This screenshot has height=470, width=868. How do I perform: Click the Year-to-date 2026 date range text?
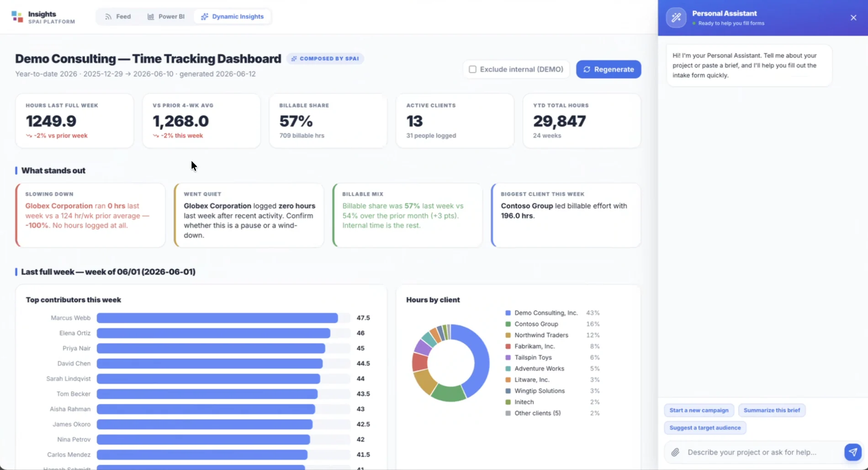tap(135, 74)
